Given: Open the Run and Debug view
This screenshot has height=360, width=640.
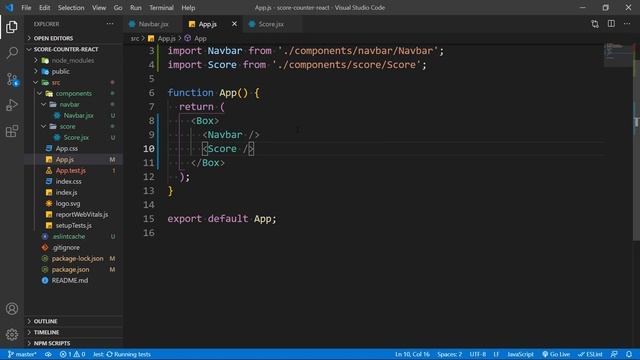Looking at the screenshot, I should [x=12, y=105].
